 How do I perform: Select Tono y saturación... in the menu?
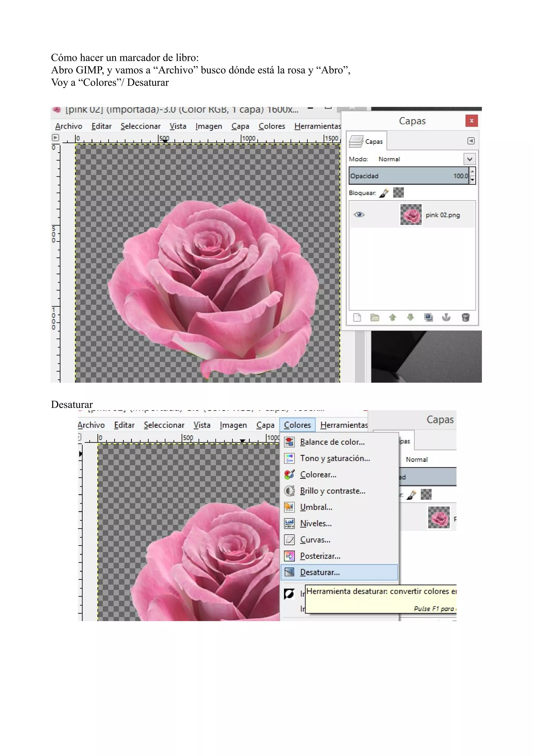tap(335, 458)
